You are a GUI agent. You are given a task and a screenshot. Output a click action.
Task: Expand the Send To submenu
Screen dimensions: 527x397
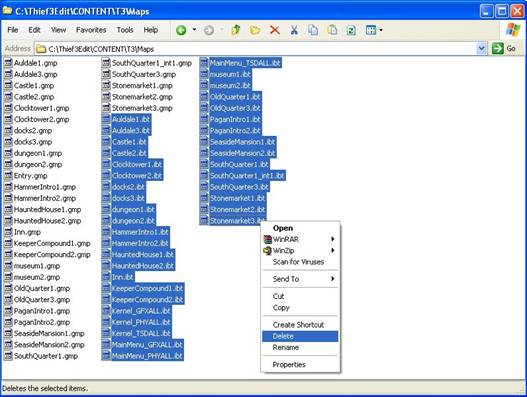click(x=300, y=279)
